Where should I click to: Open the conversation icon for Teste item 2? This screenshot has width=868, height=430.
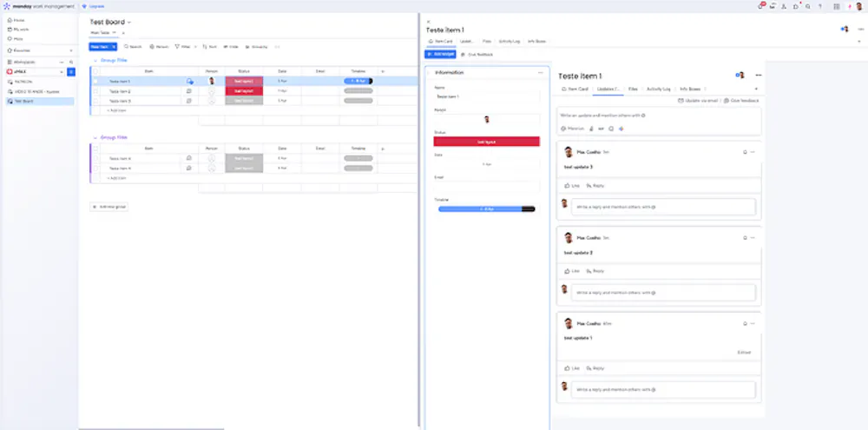tap(188, 91)
